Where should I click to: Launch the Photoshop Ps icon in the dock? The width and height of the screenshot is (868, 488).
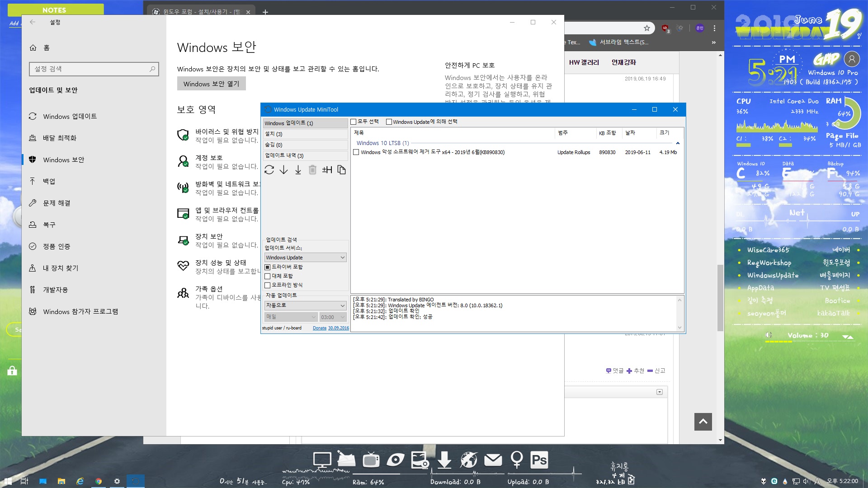539,460
